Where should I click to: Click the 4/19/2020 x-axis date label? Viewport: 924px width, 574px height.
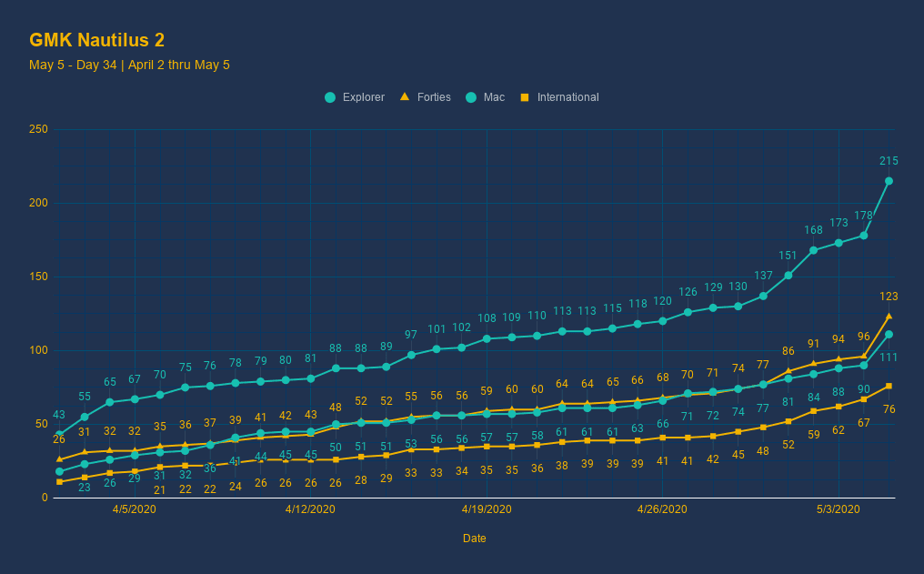487,509
